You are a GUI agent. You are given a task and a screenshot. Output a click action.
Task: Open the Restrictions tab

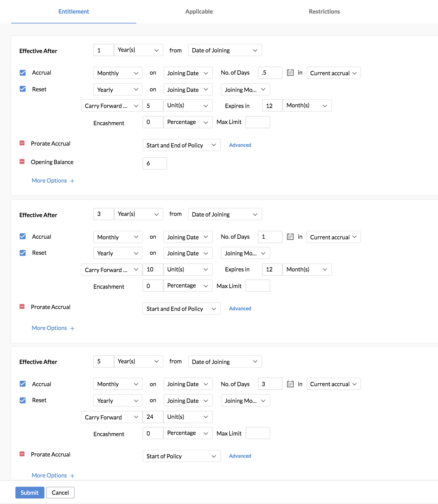[324, 12]
